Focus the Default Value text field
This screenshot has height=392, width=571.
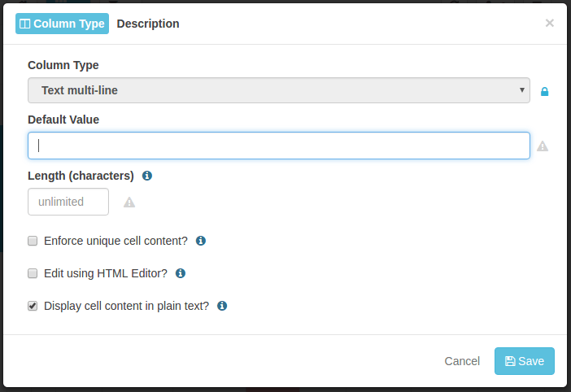278,146
